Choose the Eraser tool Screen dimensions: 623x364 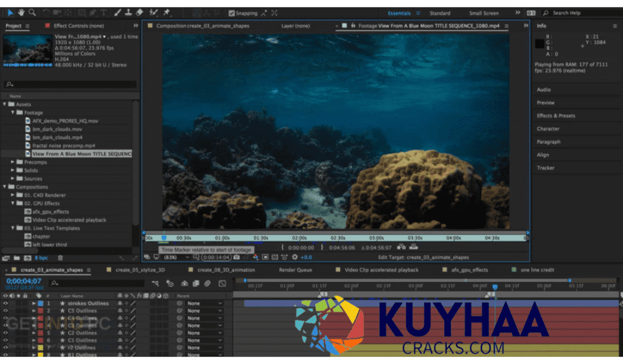139,12
